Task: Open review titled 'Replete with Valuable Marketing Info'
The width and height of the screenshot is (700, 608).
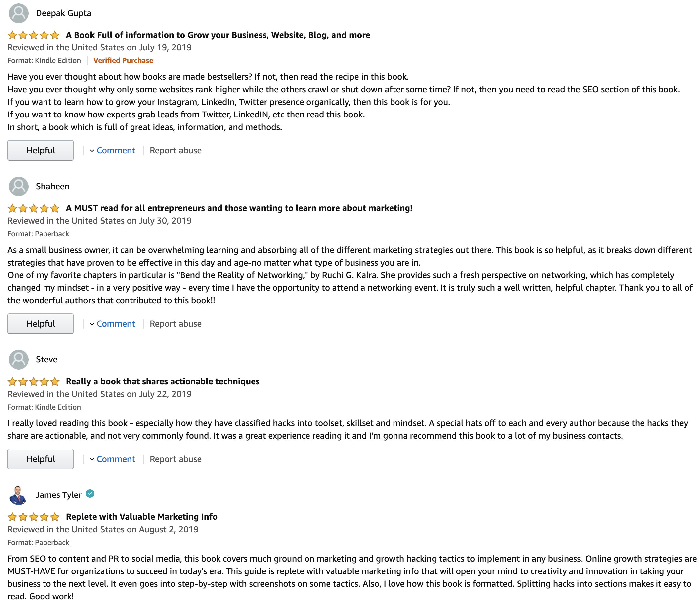Action: [141, 517]
